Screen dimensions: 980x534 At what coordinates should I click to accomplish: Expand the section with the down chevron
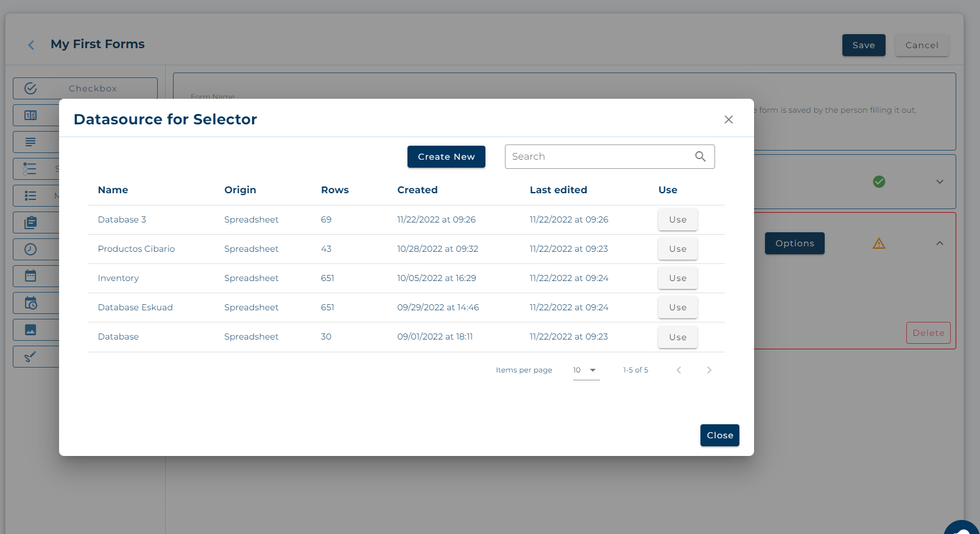[x=940, y=182]
